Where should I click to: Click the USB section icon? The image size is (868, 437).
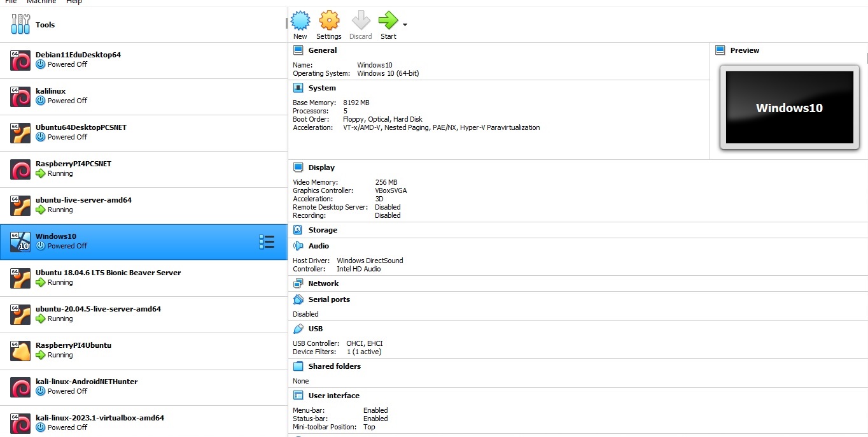pos(298,329)
